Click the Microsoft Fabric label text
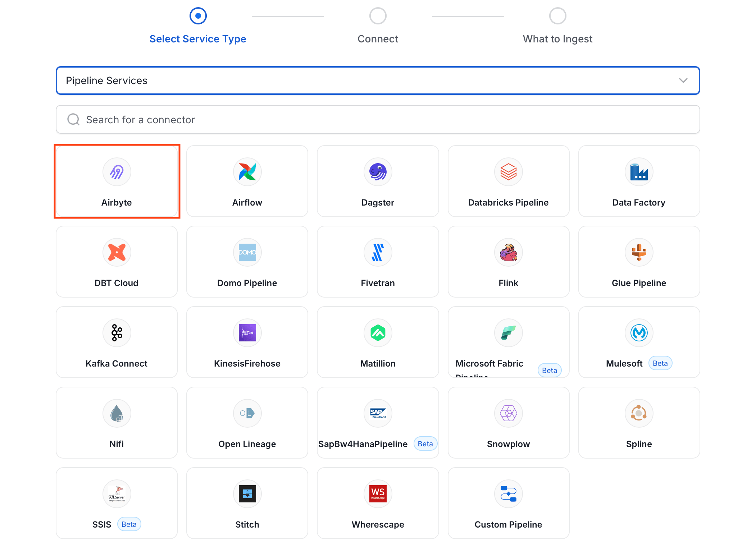Image resolution: width=756 pixels, height=552 pixels. (x=489, y=363)
